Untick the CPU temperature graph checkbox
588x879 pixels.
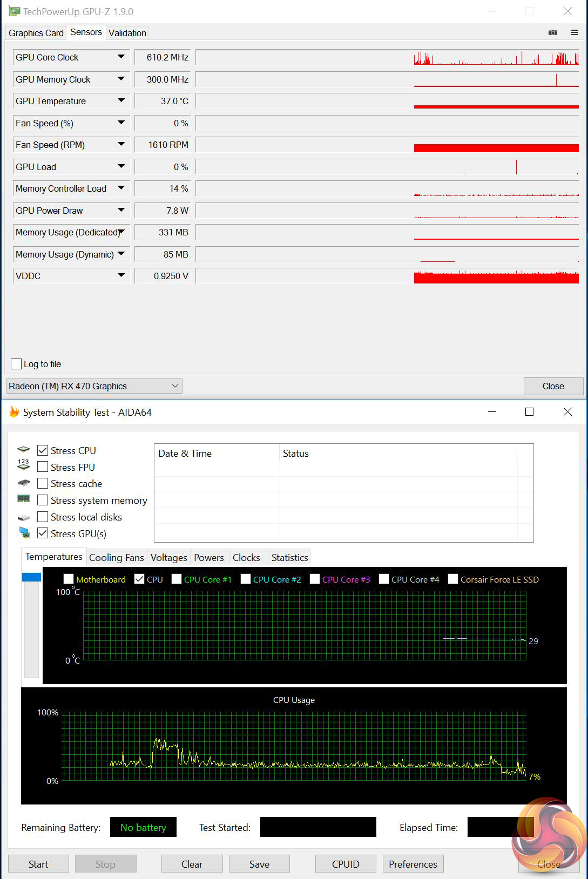(x=139, y=579)
